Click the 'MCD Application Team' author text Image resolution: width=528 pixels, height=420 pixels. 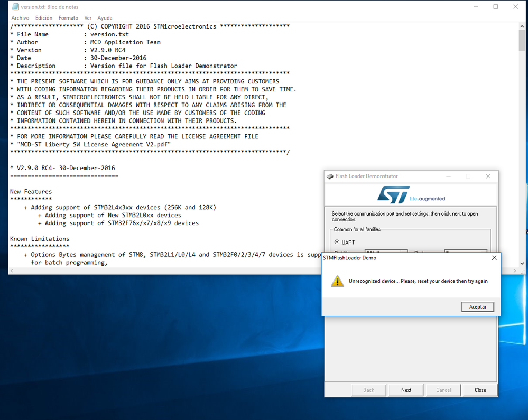[x=125, y=42]
